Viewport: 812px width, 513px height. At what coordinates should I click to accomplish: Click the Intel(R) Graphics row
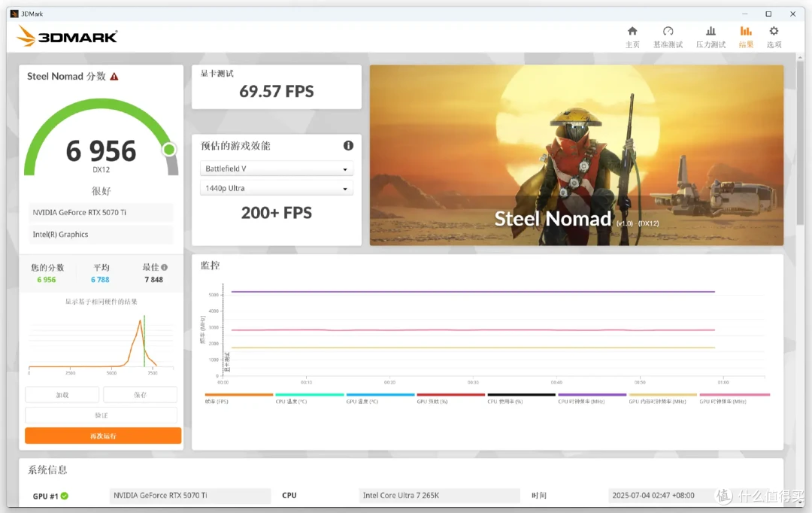tap(101, 234)
